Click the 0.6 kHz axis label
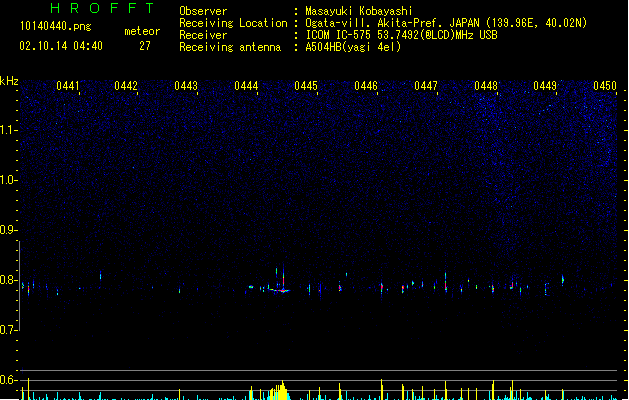The height and width of the screenshot is (400, 629). pyautogui.click(x=8, y=380)
